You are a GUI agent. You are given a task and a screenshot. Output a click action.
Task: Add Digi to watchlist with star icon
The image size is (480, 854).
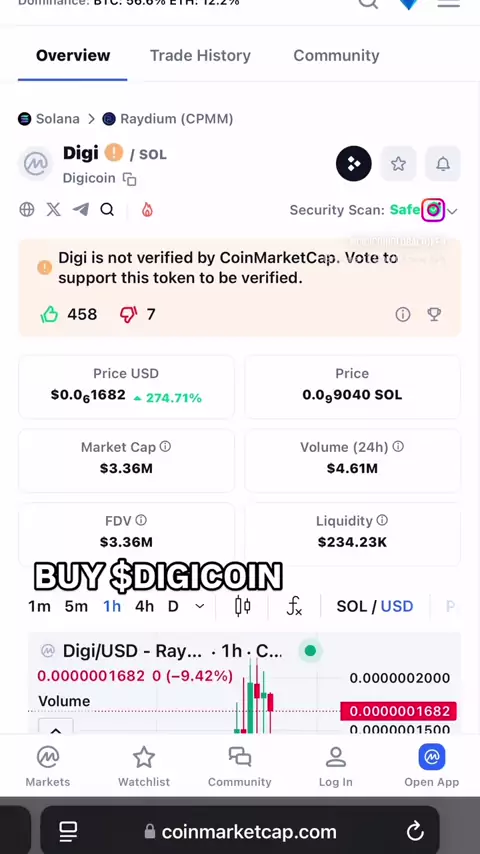click(x=398, y=163)
